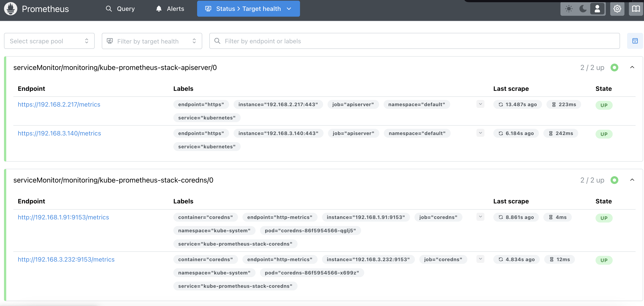Open Status > Target health dropdown
This screenshot has height=306, width=644.
tap(248, 9)
